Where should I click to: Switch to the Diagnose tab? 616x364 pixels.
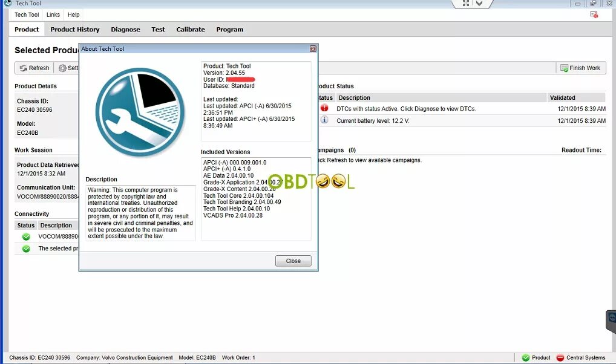coord(125,30)
